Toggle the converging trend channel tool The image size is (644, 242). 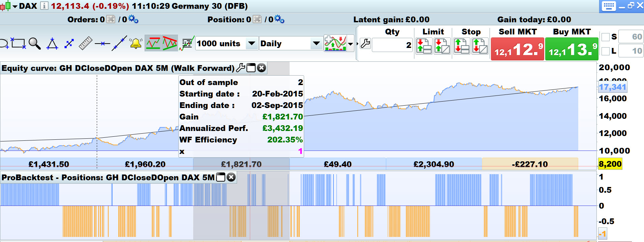170,43
